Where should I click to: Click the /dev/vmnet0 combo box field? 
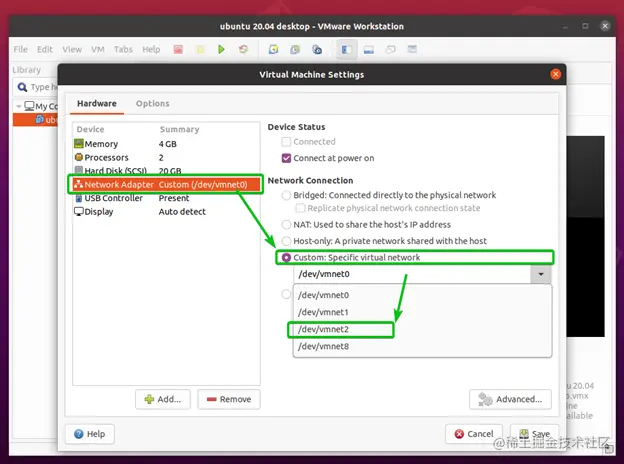[412, 274]
